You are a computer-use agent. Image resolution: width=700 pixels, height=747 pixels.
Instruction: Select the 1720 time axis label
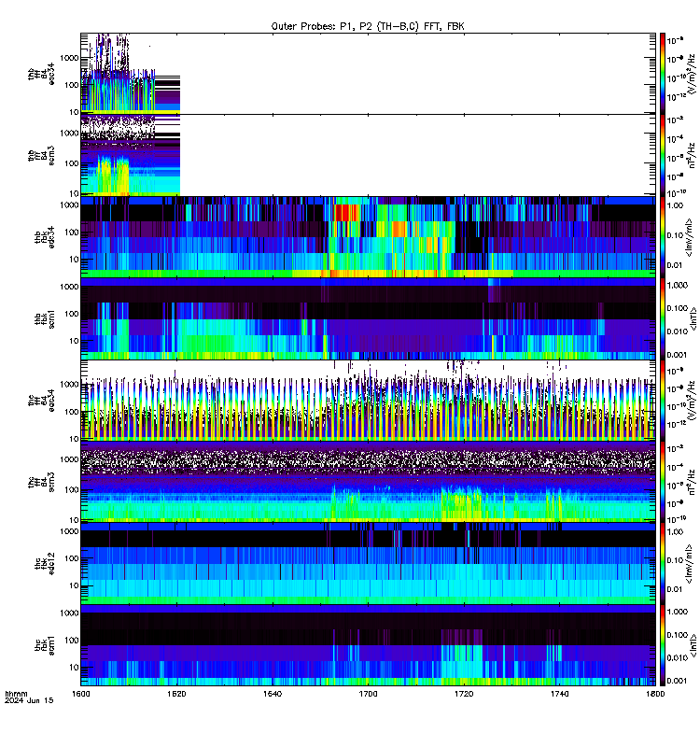464,694
